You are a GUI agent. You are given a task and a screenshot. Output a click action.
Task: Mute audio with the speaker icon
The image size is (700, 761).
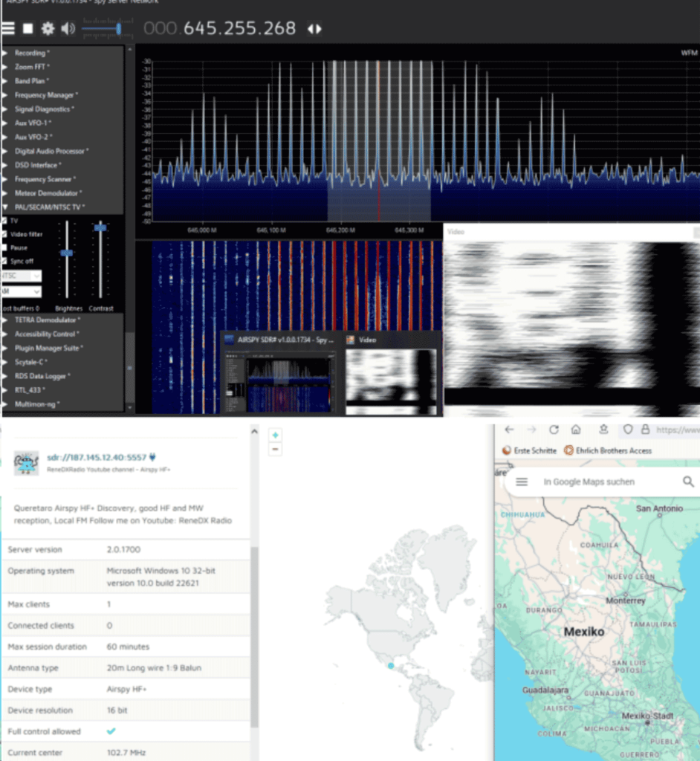pos(68,29)
